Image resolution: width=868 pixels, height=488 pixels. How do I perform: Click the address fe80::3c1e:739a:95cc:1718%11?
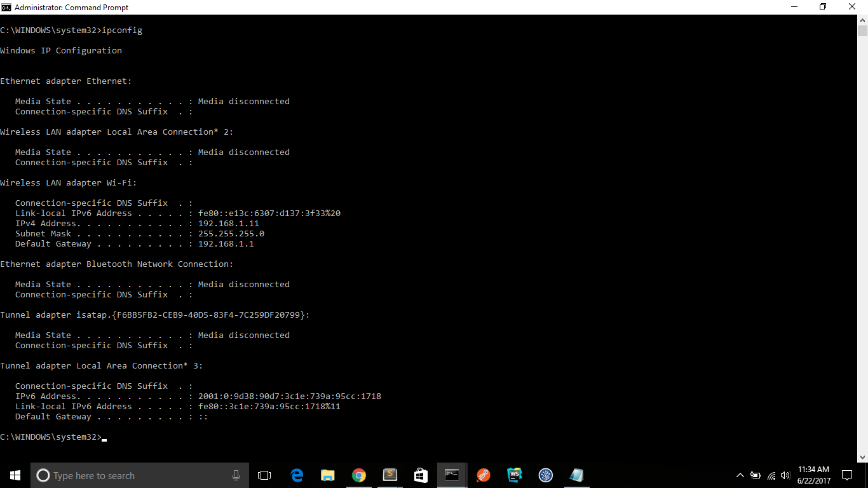(269, 407)
